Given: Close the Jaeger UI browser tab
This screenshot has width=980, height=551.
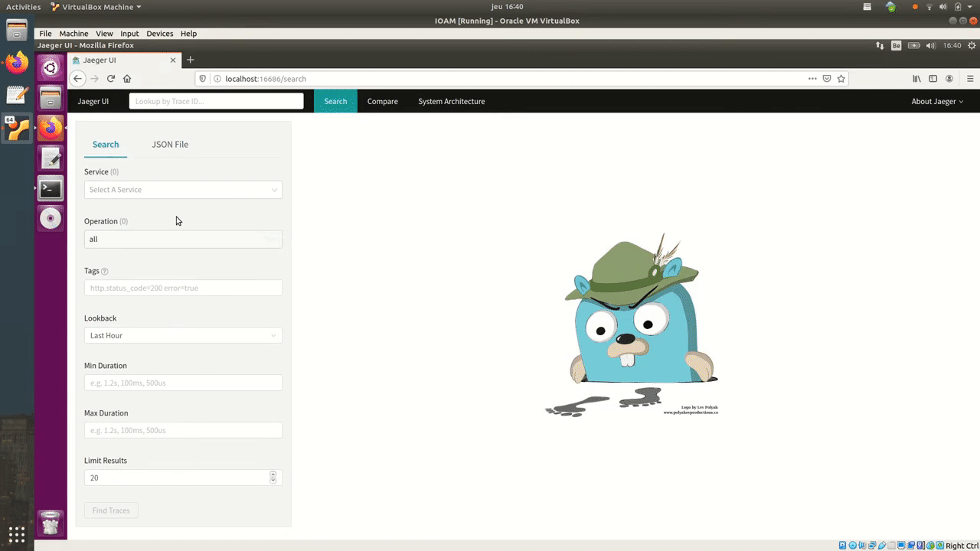Looking at the screenshot, I should tap(173, 60).
